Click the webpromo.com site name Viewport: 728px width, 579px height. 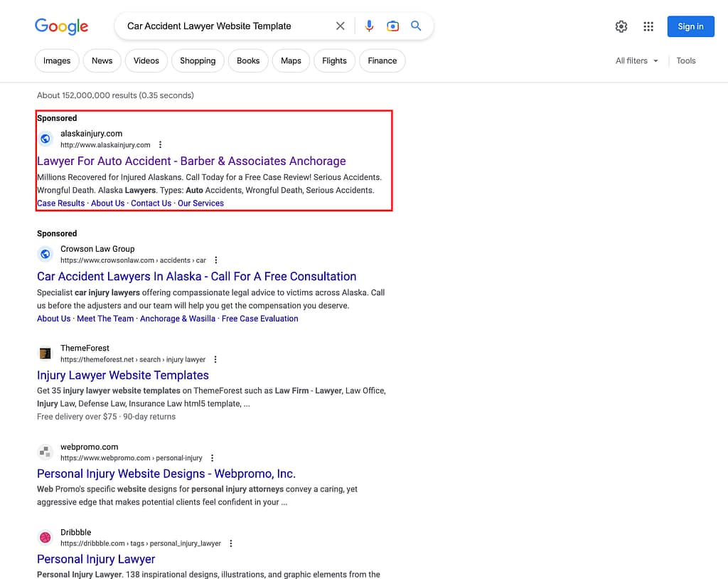pyautogui.click(x=89, y=447)
